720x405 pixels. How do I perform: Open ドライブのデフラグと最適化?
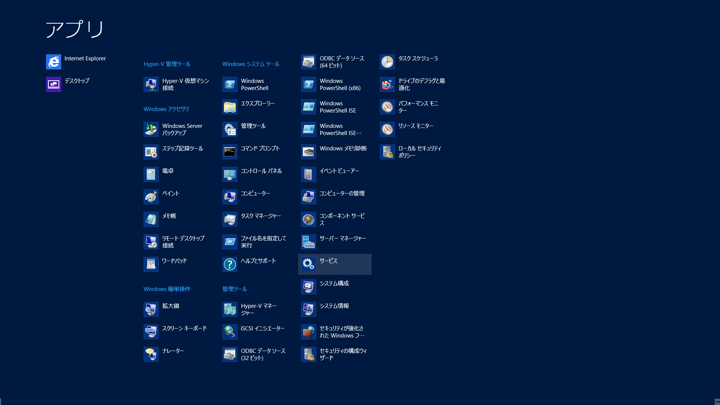coord(414,84)
